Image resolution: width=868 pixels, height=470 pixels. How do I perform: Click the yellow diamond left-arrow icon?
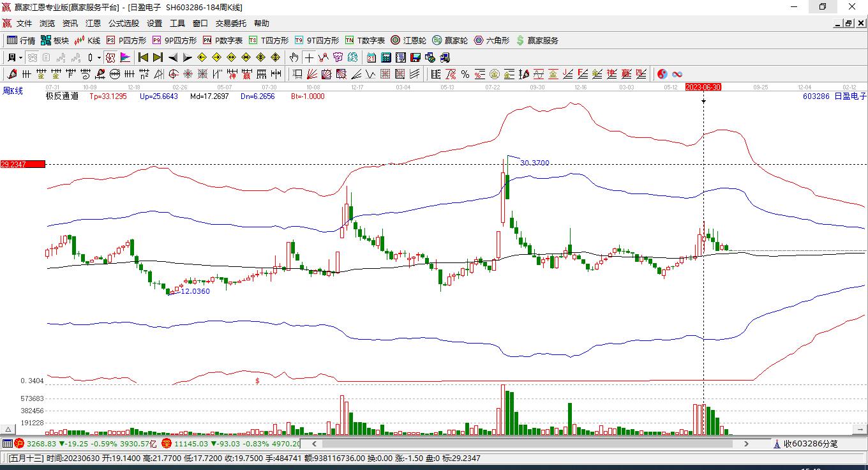coord(202,57)
